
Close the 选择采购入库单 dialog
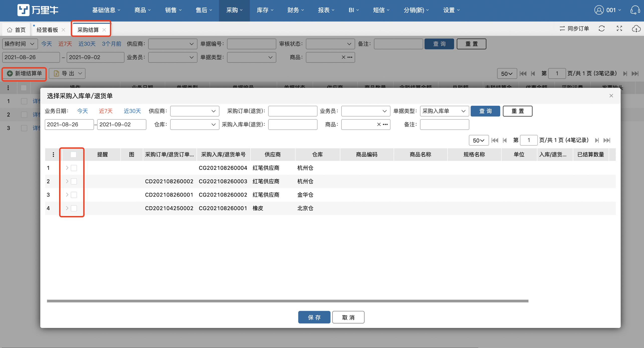tap(611, 96)
